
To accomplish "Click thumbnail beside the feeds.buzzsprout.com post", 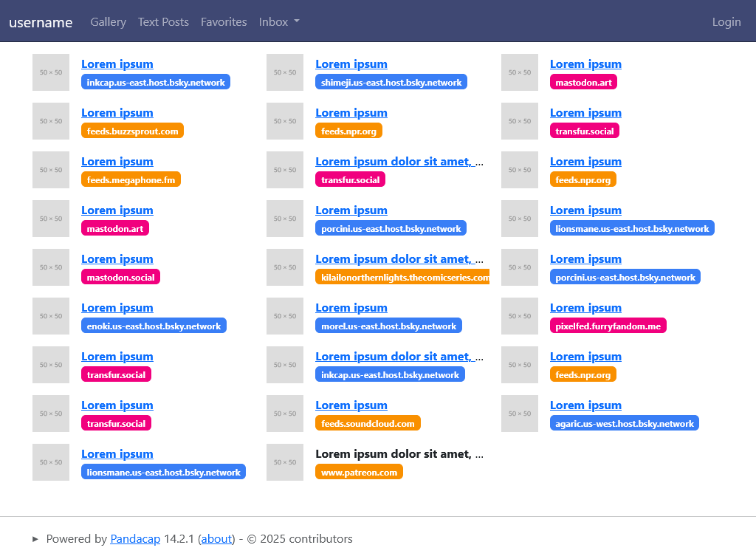I will point(51,121).
